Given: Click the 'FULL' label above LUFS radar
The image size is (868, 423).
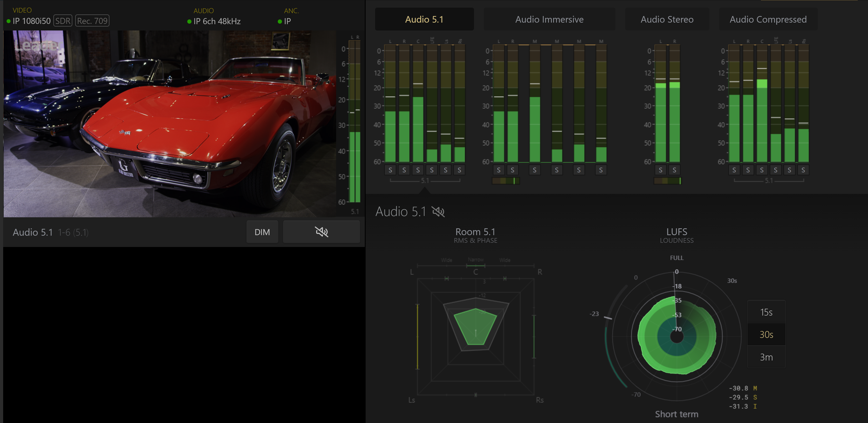Looking at the screenshot, I should 677,258.
